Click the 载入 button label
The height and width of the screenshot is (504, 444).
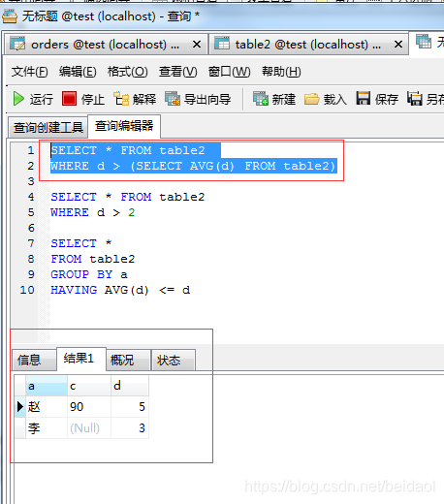click(335, 99)
